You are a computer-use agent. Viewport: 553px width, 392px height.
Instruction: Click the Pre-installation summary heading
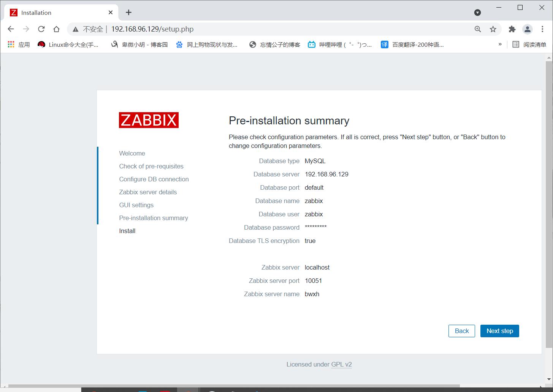click(x=289, y=121)
